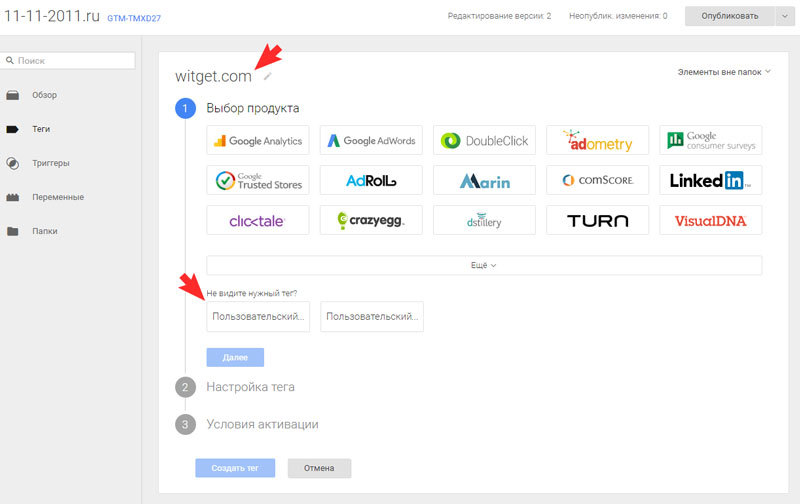Viewport: 800px width, 504px height.
Task: Select the comScore tag tile
Action: click(597, 180)
